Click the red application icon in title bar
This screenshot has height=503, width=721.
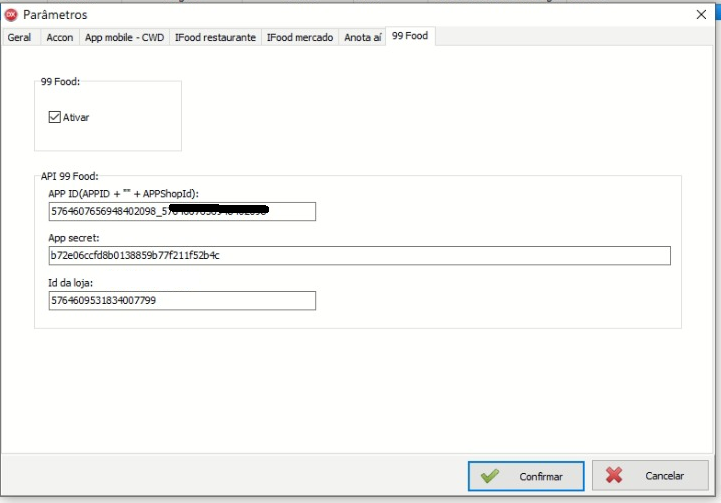pyautogui.click(x=11, y=15)
